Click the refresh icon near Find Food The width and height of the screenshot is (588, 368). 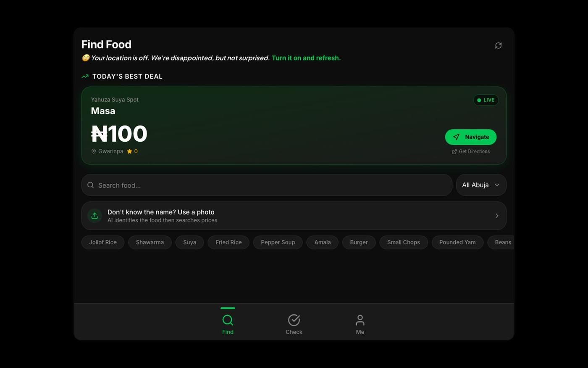498,45
